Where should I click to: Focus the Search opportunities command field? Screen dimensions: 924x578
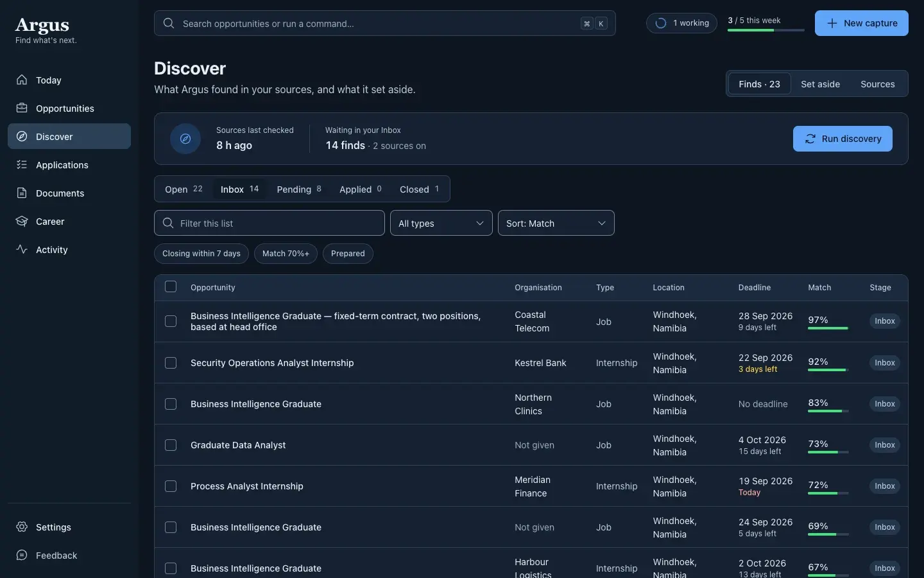(x=385, y=23)
